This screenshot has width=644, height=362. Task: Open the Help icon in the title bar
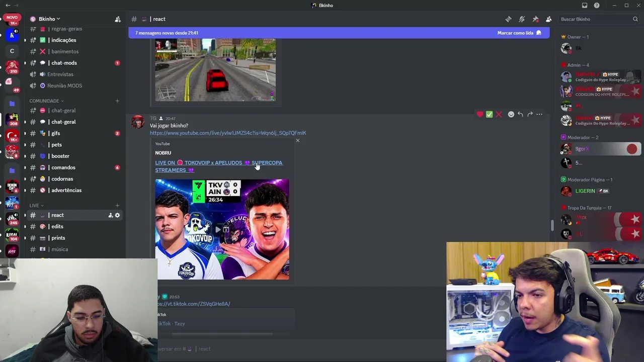pos(597,6)
